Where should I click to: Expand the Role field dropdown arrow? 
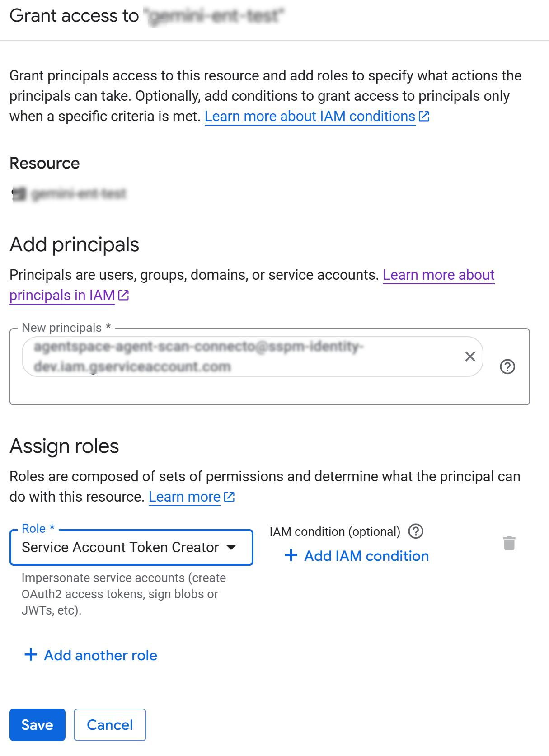coord(231,547)
